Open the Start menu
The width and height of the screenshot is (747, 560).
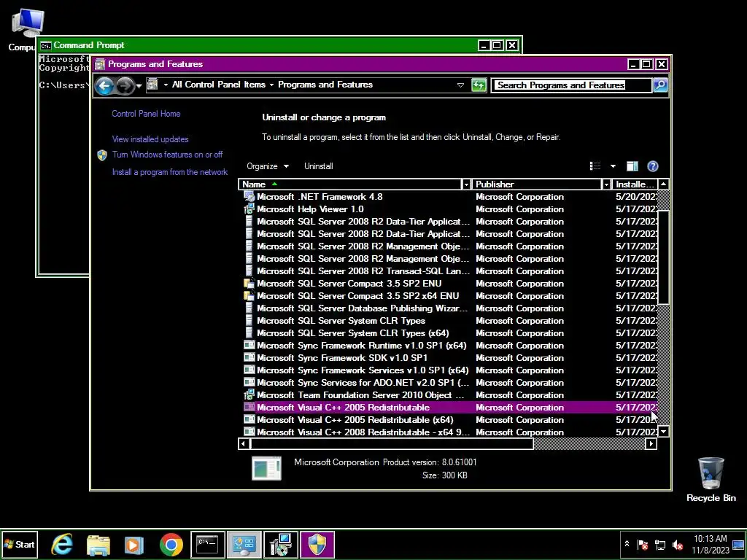coord(19,544)
